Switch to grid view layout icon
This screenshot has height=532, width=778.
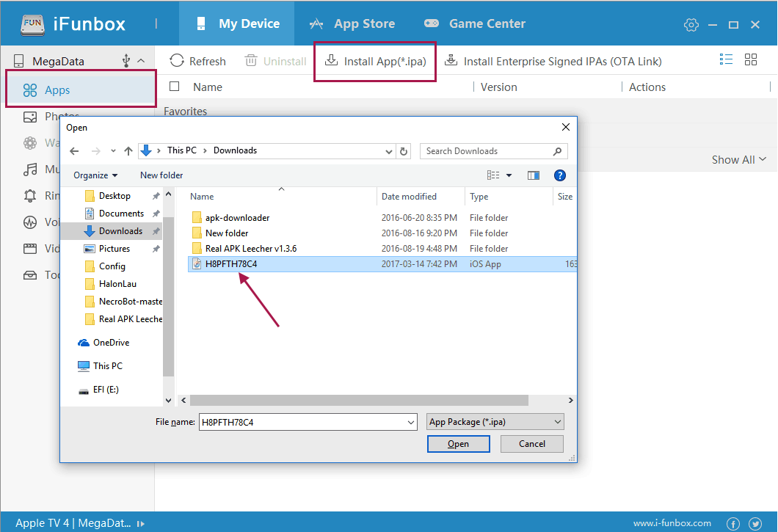751,59
